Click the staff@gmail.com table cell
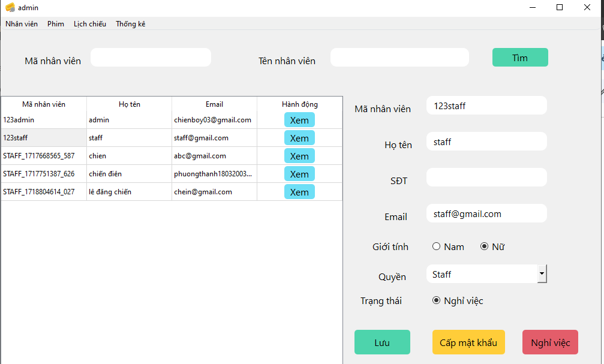 pyautogui.click(x=214, y=138)
